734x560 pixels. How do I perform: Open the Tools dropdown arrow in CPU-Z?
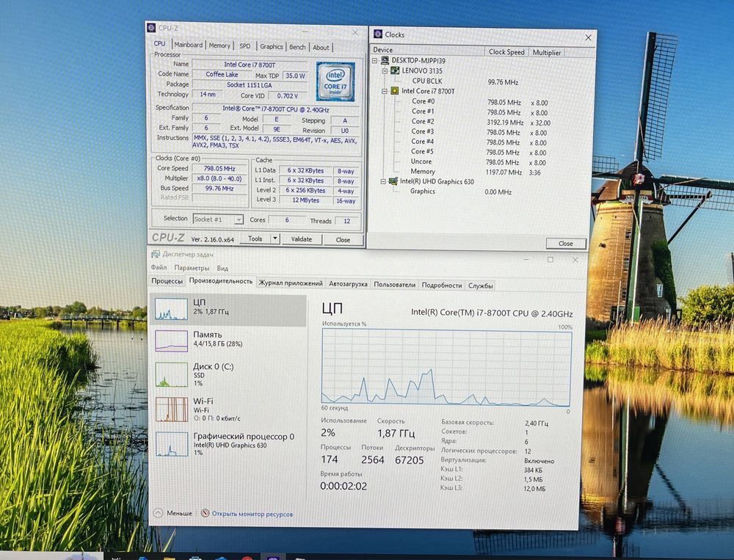(275, 239)
